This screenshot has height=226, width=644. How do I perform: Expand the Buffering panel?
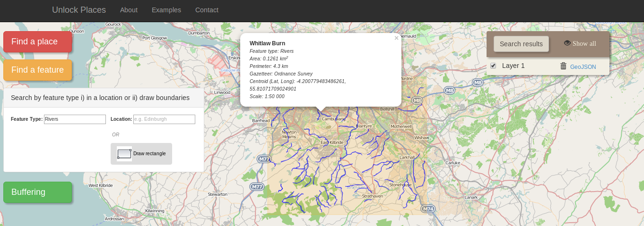pos(37,192)
